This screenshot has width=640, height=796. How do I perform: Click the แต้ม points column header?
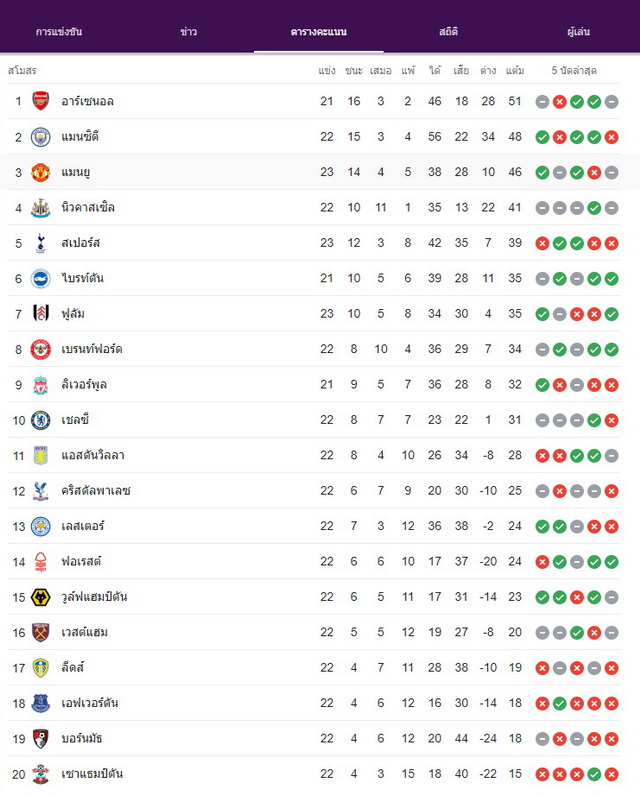(x=515, y=71)
